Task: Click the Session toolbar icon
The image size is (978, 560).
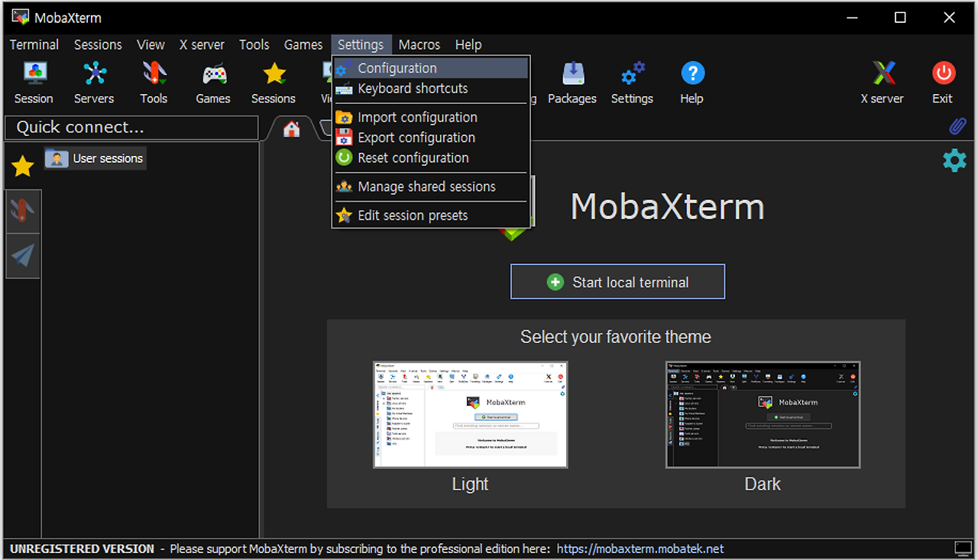Action: (x=34, y=83)
